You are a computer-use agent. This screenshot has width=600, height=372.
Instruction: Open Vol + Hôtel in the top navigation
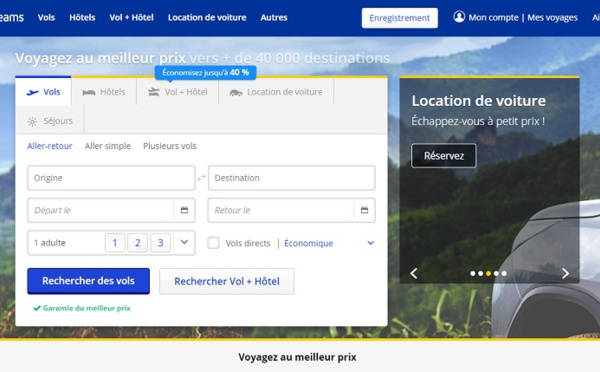point(131,18)
